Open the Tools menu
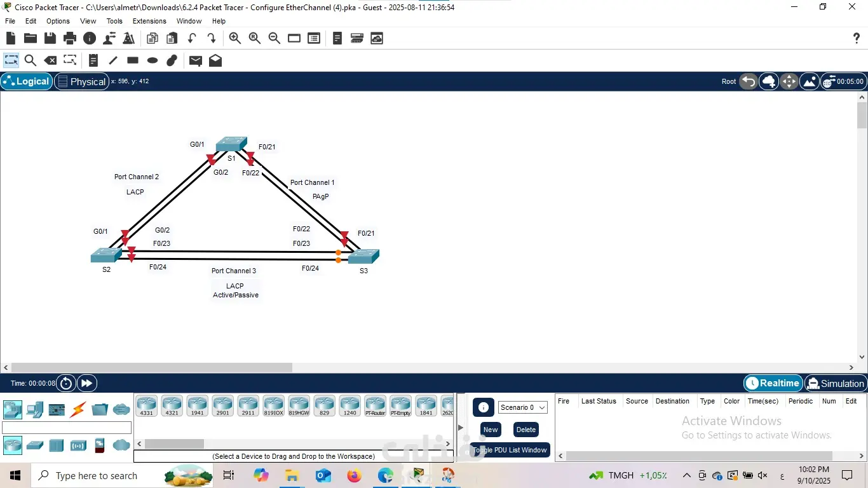868x488 pixels. tap(114, 21)
